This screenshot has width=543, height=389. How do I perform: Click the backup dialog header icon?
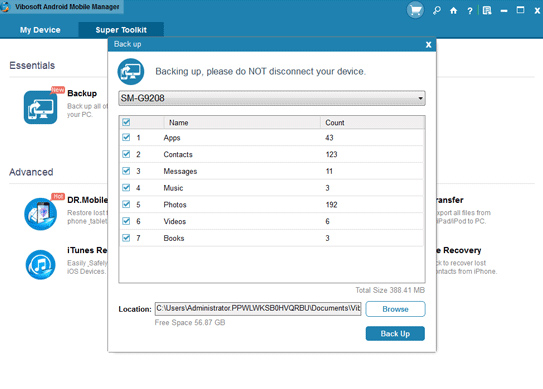131,72
